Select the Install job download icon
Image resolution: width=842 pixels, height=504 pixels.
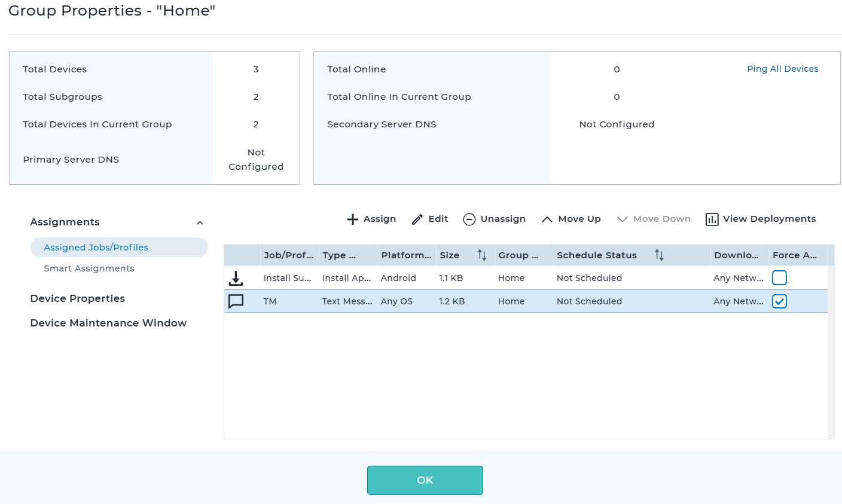(236, 278)
